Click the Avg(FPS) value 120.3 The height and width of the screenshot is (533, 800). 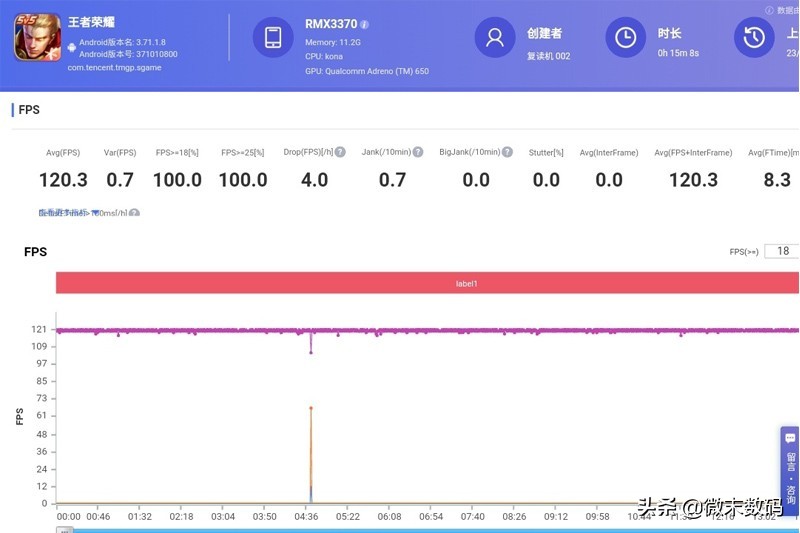[x=63, y=180]
